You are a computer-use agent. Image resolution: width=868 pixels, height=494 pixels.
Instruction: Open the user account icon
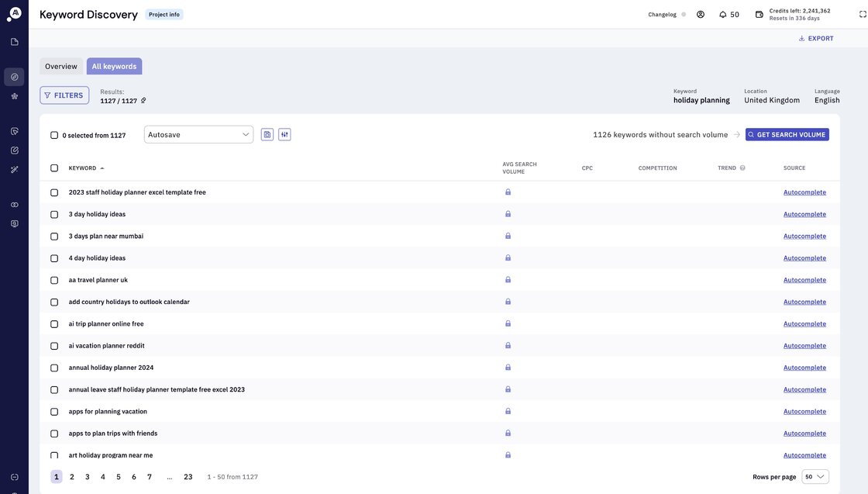tap(701, 15)
